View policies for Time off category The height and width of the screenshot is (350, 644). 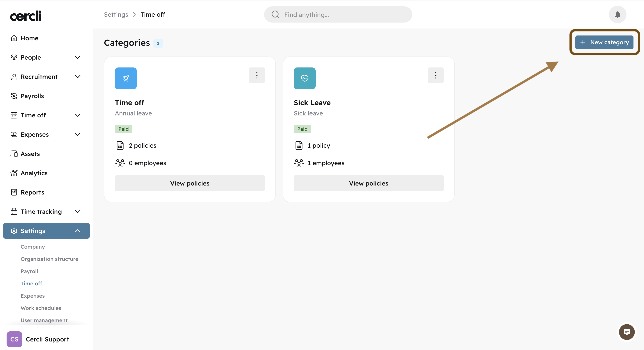click(x=190, y=183)
